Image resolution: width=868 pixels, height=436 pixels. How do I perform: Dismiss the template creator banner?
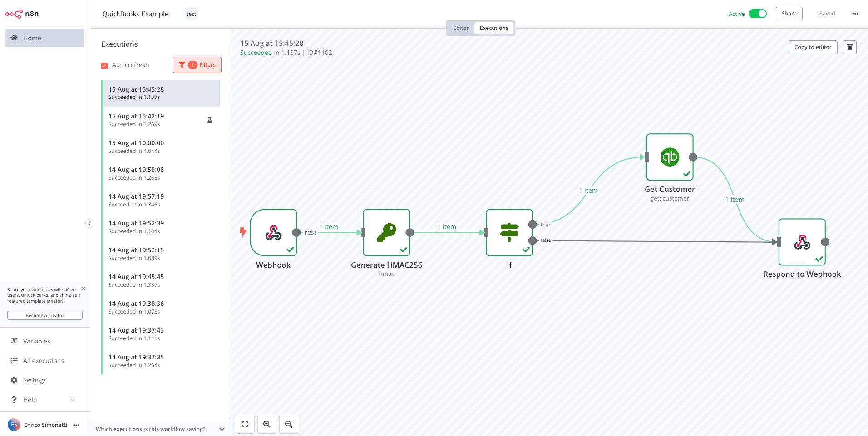[84, 289]
